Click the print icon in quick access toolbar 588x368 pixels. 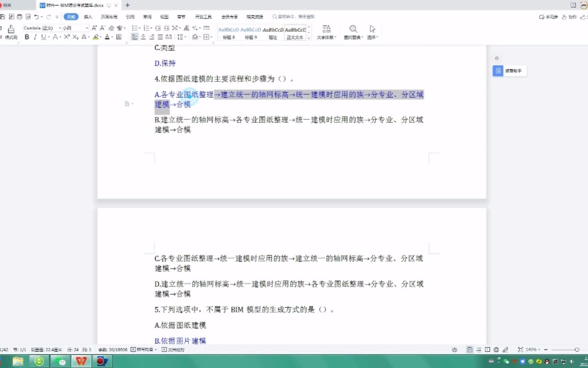[x=19, y=17]
